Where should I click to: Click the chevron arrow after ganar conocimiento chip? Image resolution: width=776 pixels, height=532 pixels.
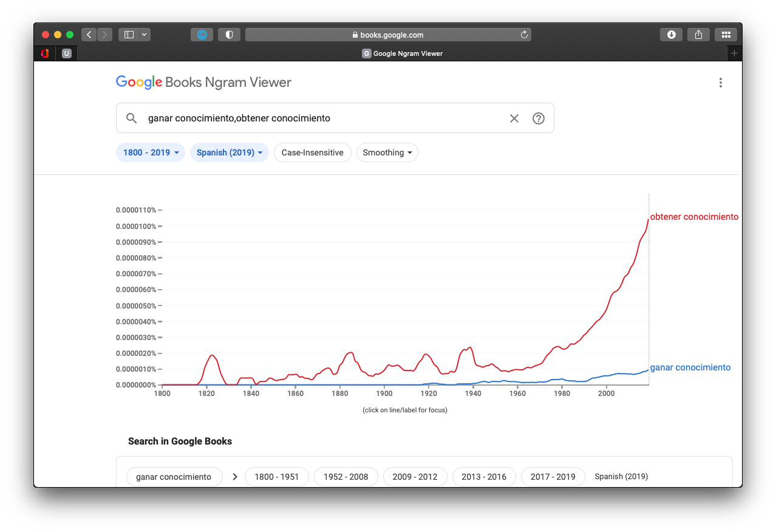coord(234,477)
